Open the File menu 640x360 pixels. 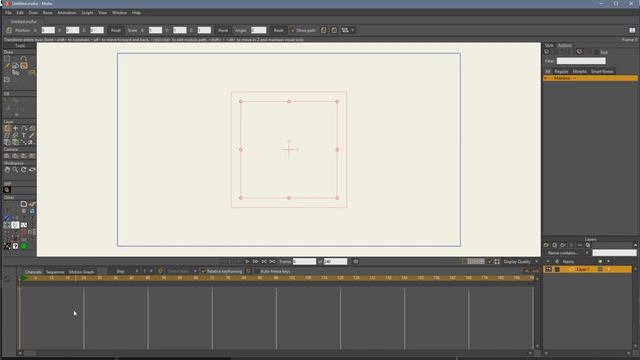tap(8, 13)
